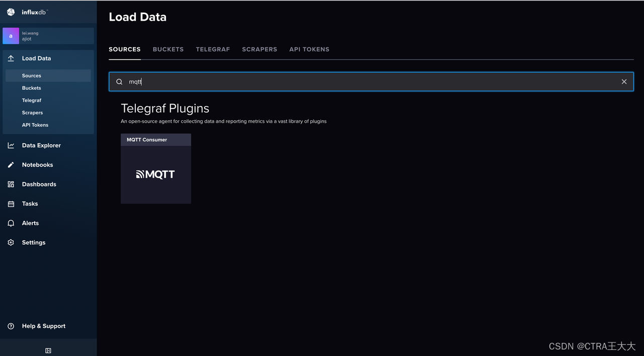The image size is (644, 356).
Task: Open Settings via the gear icon
Action: (x=11, y=242)
